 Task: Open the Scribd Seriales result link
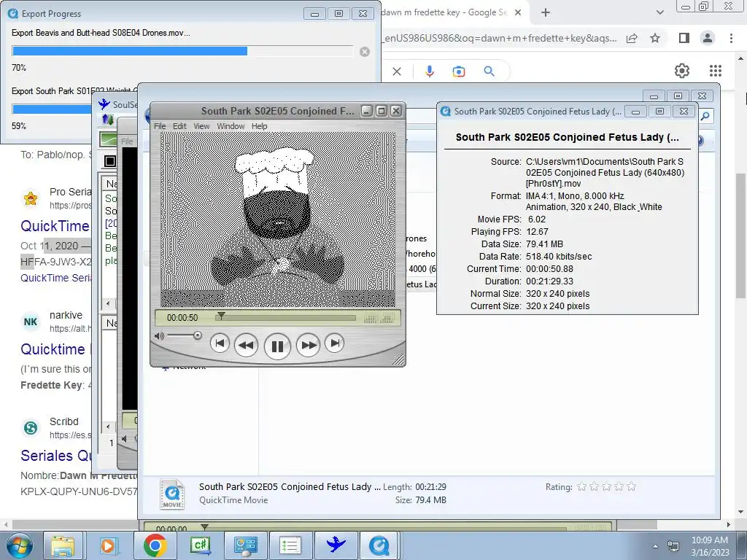[55, 455]
